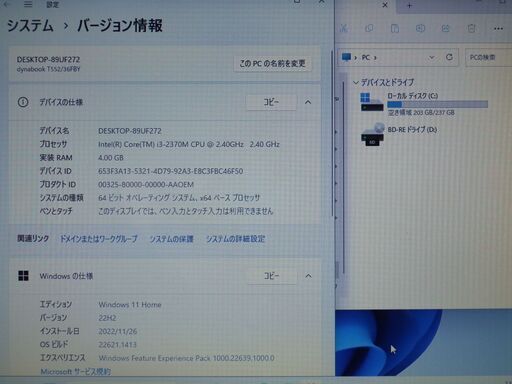
Task: Click the Delete trash icon in Explorer
Action: coord(471,28)
